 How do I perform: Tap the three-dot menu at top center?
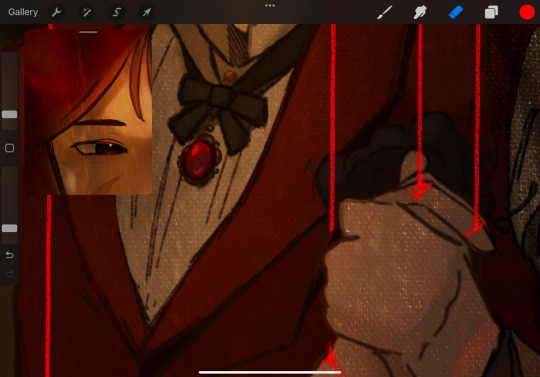click(x=270, y=6)
